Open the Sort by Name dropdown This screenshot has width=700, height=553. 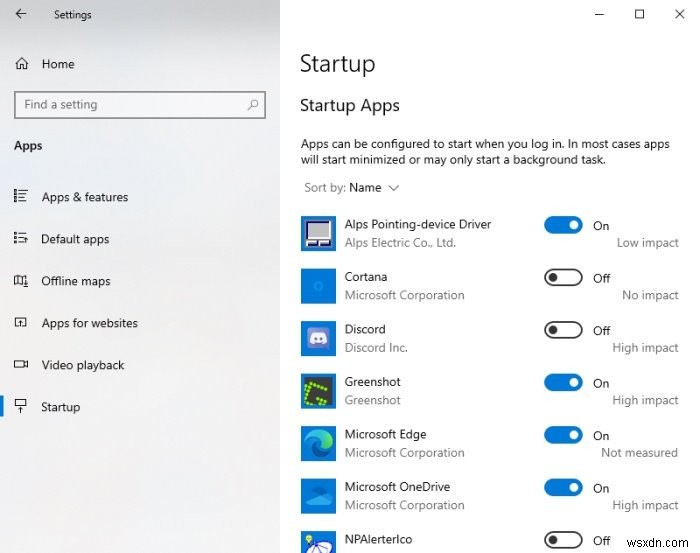tap(351, 187)
